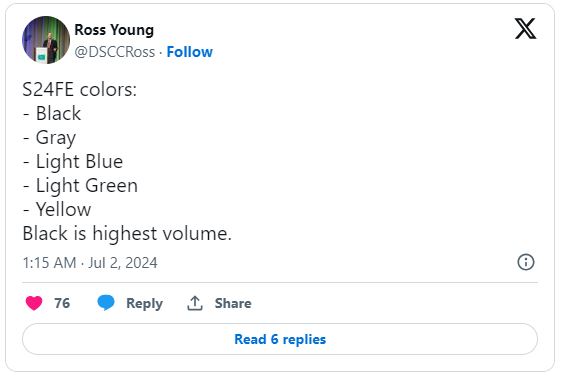Image resolution: width=561 pixels, height=376 pixels.
Task: Click the 'Yellow' list entry
Action: pyautogui.click(x=63, y=209)
